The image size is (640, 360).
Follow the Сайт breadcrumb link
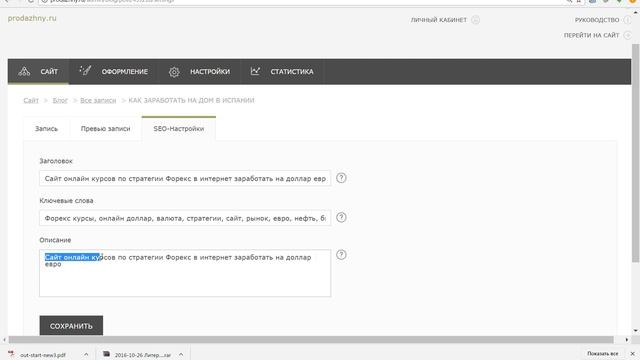tap(31, 100)
